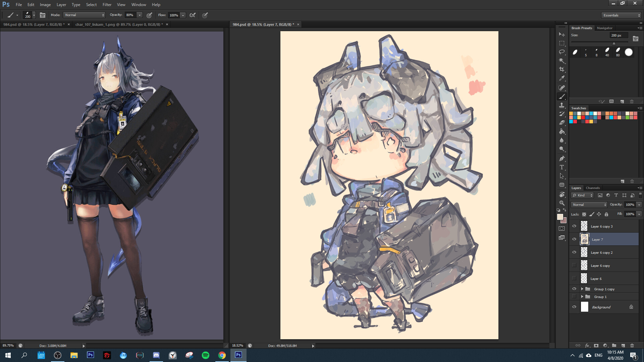Hide the Background layer eye icon

point(574,307)
